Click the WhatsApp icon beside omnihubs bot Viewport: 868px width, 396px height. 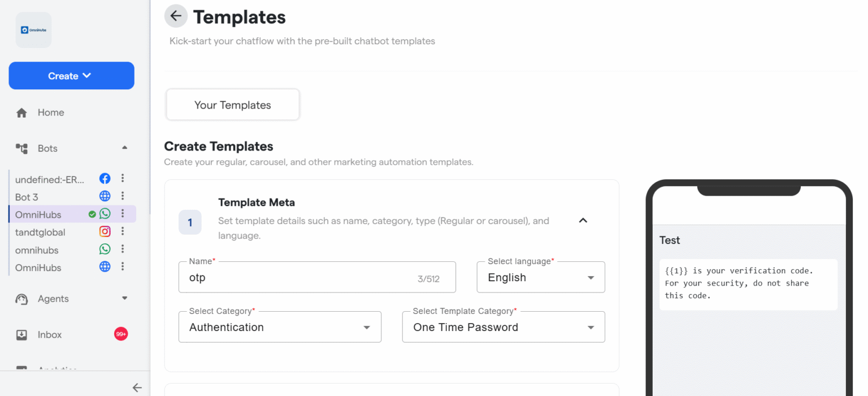105,249
